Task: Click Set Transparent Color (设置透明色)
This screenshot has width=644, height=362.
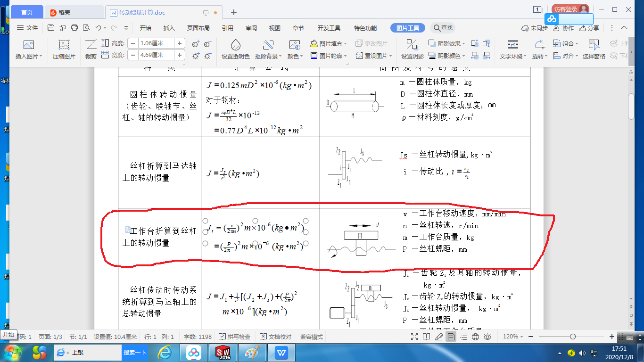Action: [235, 49]
